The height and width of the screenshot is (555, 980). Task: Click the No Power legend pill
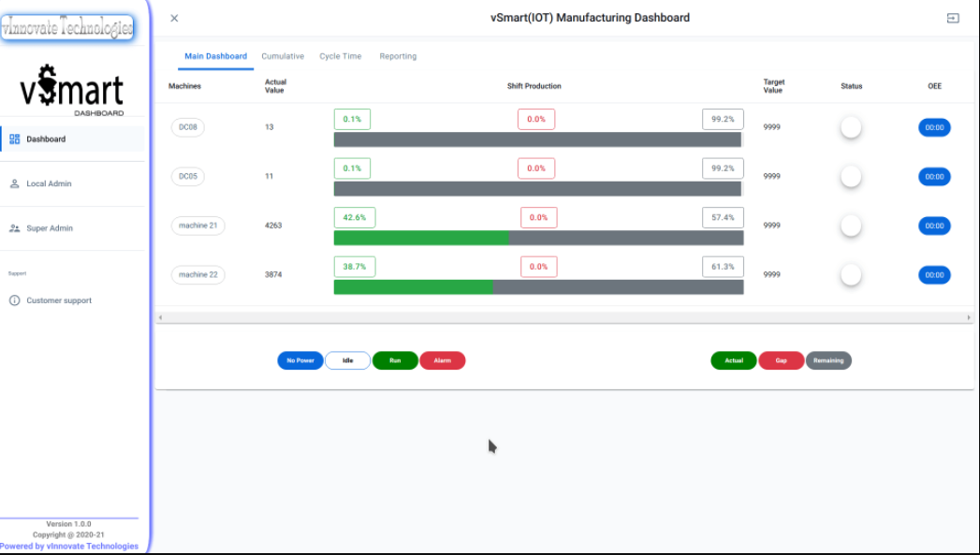[x=300, y=360]
